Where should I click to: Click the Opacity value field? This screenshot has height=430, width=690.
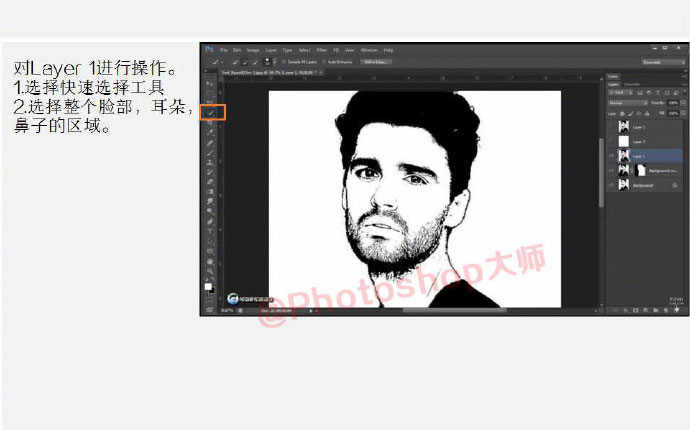pos(673,103)
